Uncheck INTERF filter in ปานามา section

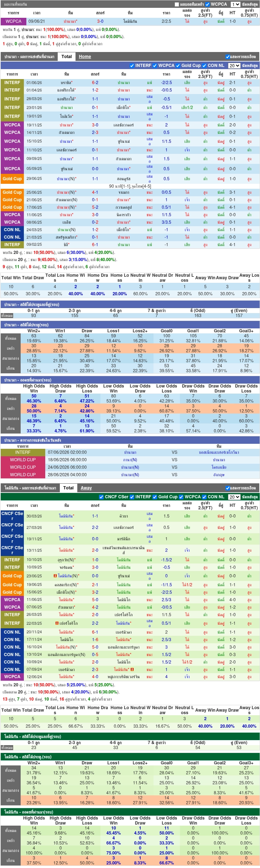132,66
